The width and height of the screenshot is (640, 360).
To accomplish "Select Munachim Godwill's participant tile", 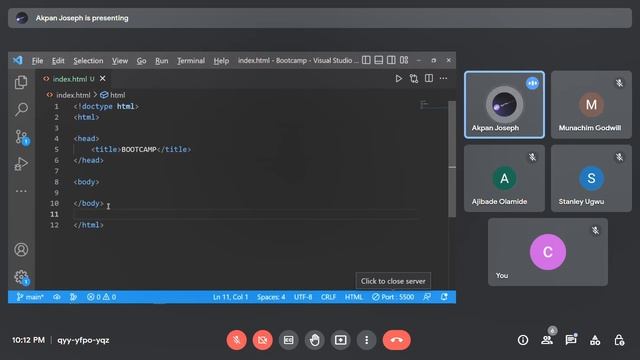I will 591,105.
